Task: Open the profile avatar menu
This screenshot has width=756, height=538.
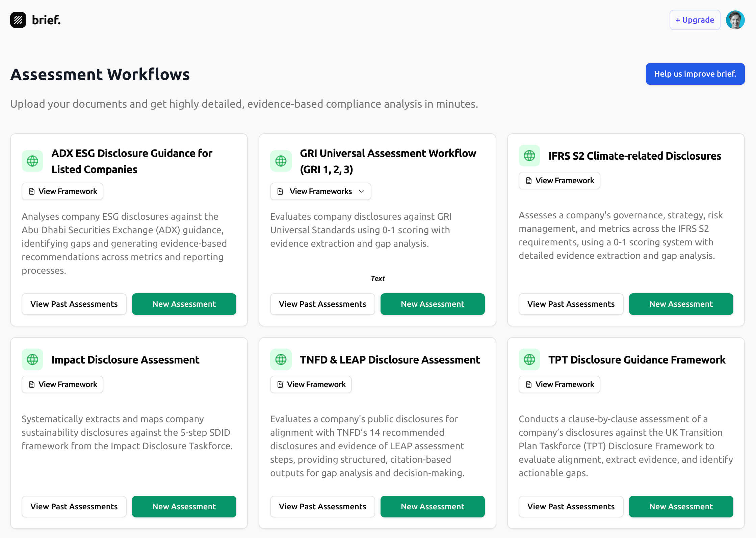Action: click(735, 20)
